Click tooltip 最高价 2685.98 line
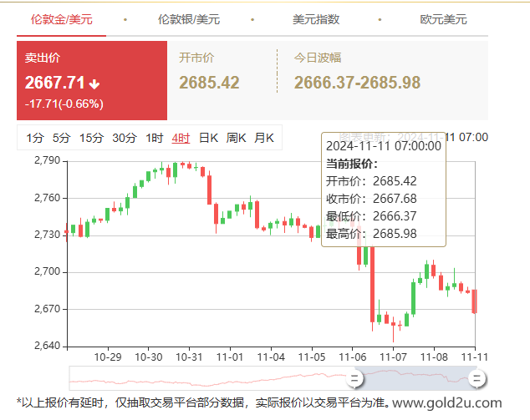 [x=371, y=234]
